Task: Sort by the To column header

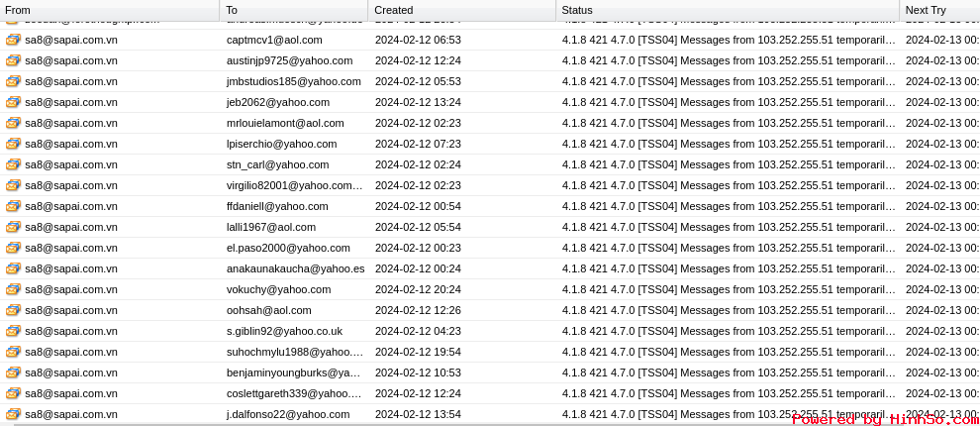Action: point(294,10)
